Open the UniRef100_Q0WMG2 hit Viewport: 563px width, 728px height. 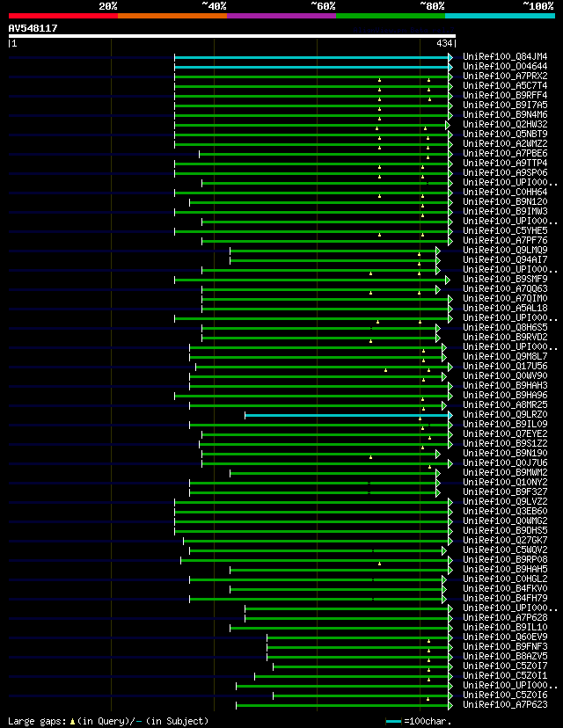505,521
